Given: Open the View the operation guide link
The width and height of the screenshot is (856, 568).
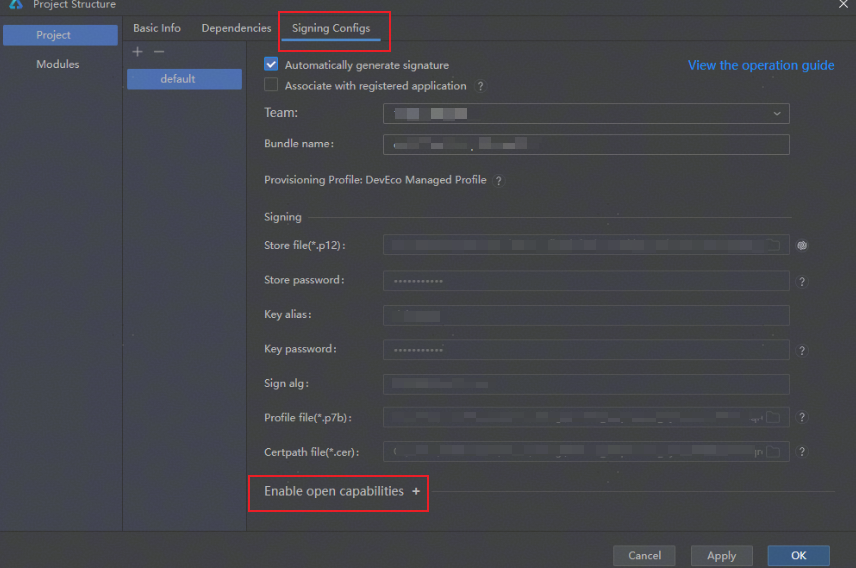Looking at the screenshot, I should pos(760,65).
